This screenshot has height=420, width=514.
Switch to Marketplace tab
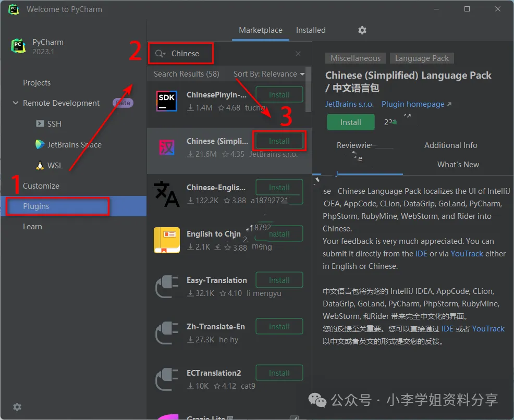(260, 30)
